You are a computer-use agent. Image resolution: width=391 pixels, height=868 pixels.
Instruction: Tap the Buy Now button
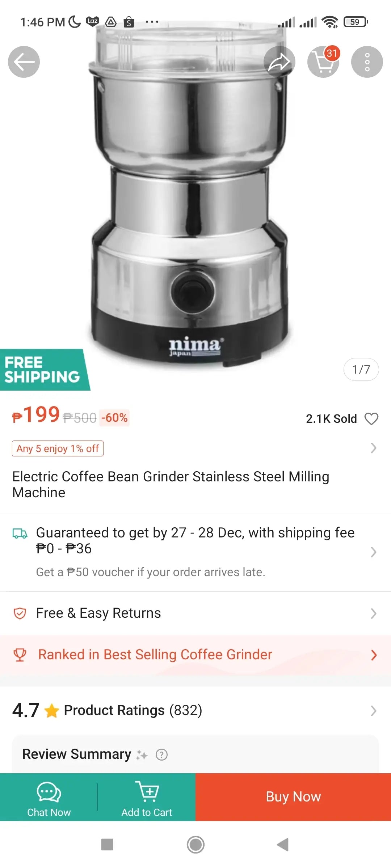click(293, 797)
